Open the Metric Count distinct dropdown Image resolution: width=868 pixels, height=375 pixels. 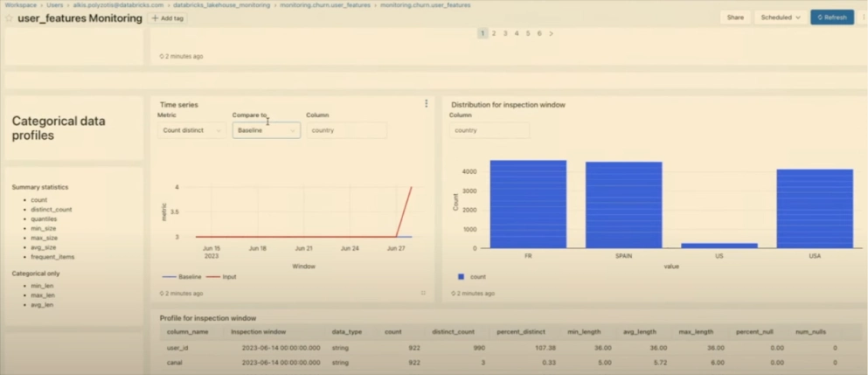[191, 130]
